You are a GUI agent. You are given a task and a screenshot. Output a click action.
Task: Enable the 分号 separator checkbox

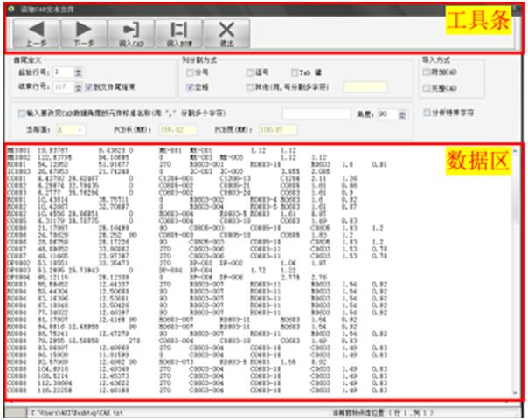click(191, 72)
